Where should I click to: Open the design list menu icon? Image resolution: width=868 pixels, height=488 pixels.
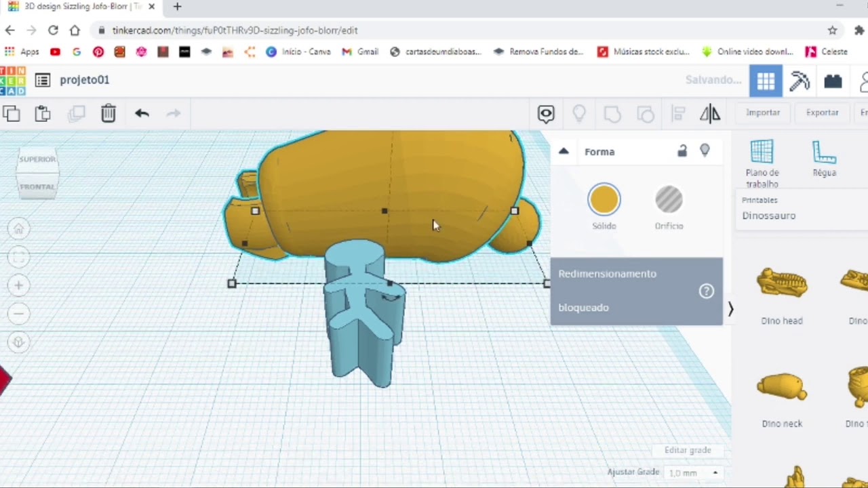click(43, 80)
